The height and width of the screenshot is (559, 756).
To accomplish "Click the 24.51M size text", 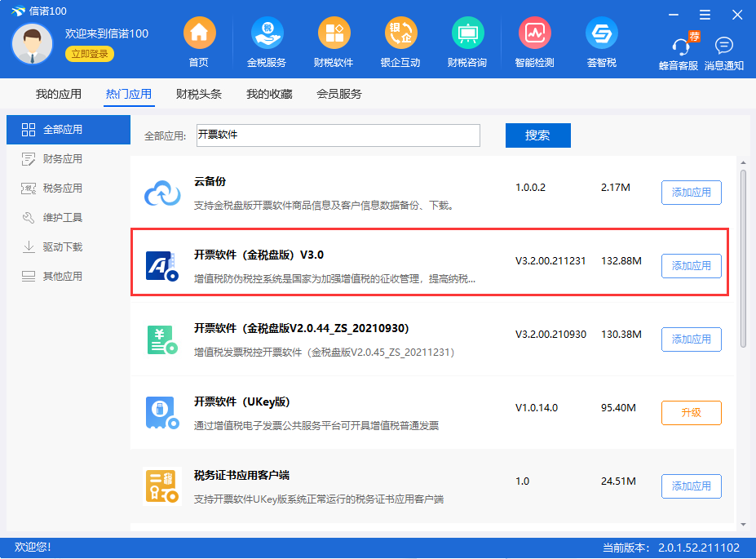I will (618, 481).
